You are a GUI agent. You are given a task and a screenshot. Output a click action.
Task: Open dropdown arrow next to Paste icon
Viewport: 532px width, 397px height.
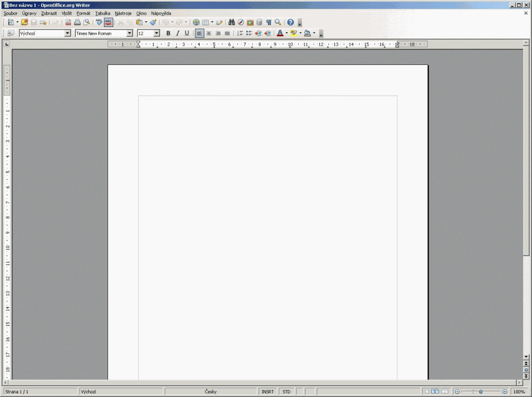click(146, 22)
